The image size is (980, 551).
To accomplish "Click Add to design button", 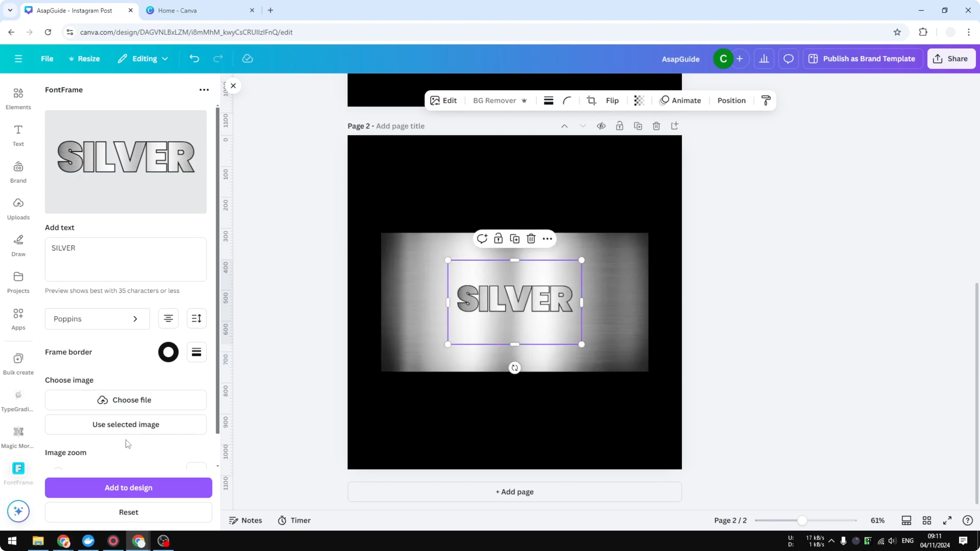I will 129,487.
